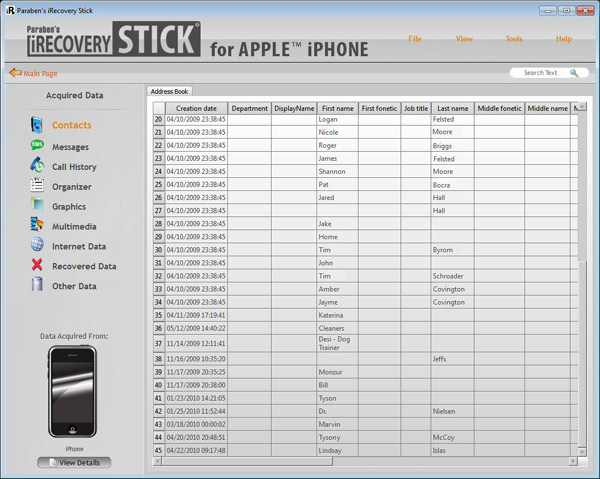The height and width of the screenshot is (479, 600).
Task: Click the Multimedia film icon
Action: pyautogui.click(x=37, y=225)
